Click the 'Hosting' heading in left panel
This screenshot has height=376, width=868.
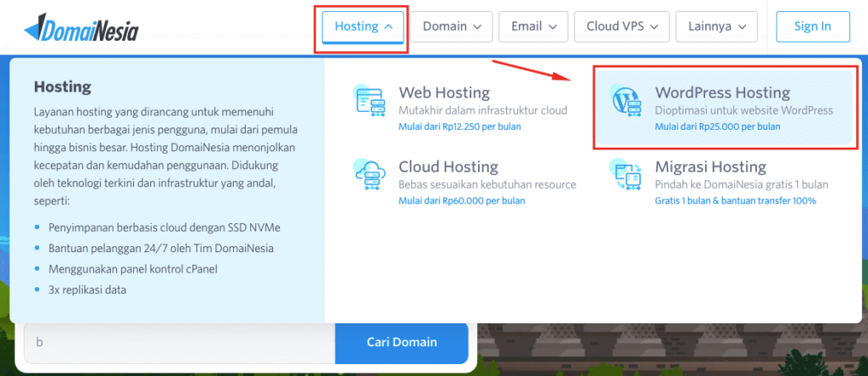coord(63,87)
